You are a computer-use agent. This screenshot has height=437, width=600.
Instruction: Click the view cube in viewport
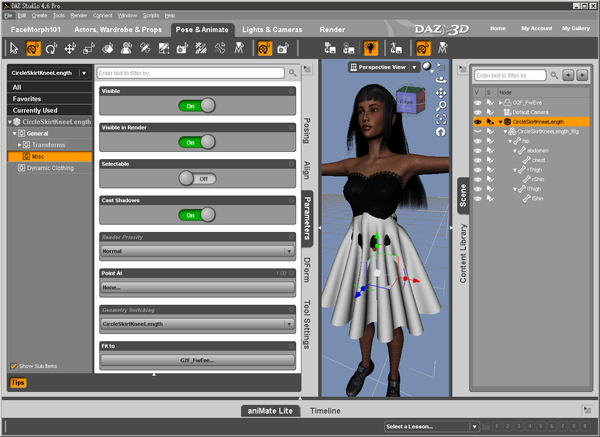411,100
